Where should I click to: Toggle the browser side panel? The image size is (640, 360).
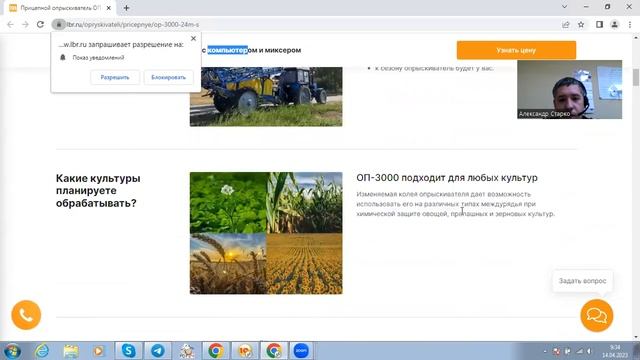pos(599,24)
